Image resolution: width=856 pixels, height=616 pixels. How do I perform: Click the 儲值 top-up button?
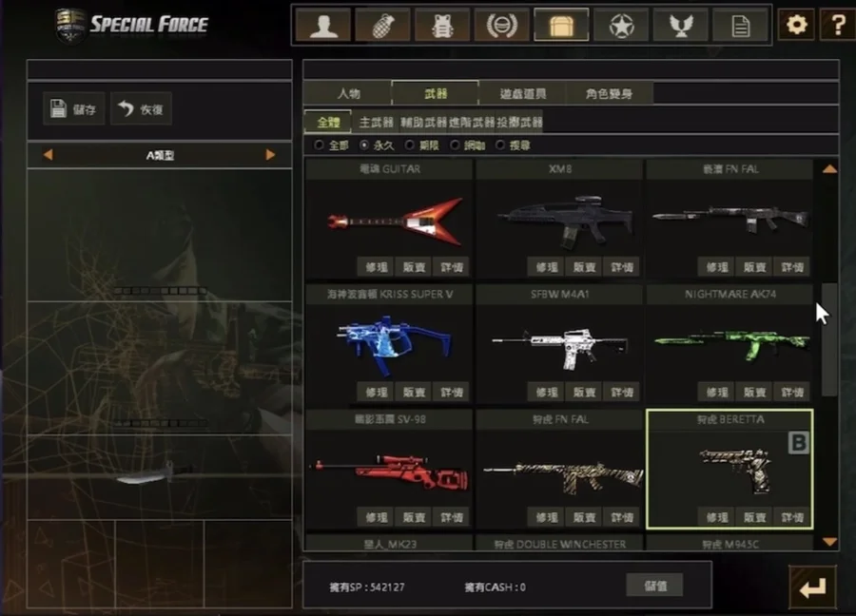click(654, 586)
